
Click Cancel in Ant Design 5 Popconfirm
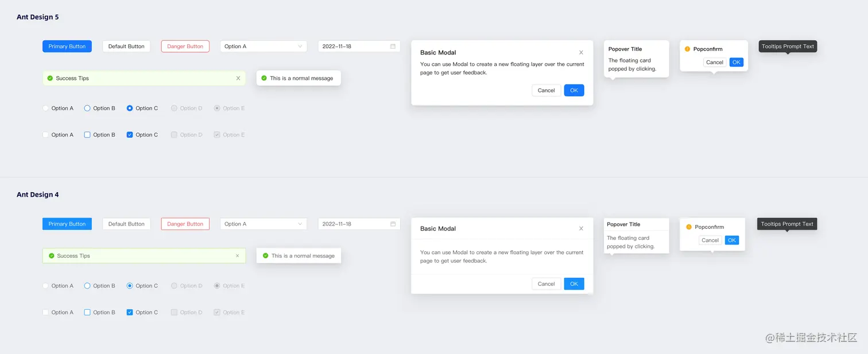click(x=715, y=62)
